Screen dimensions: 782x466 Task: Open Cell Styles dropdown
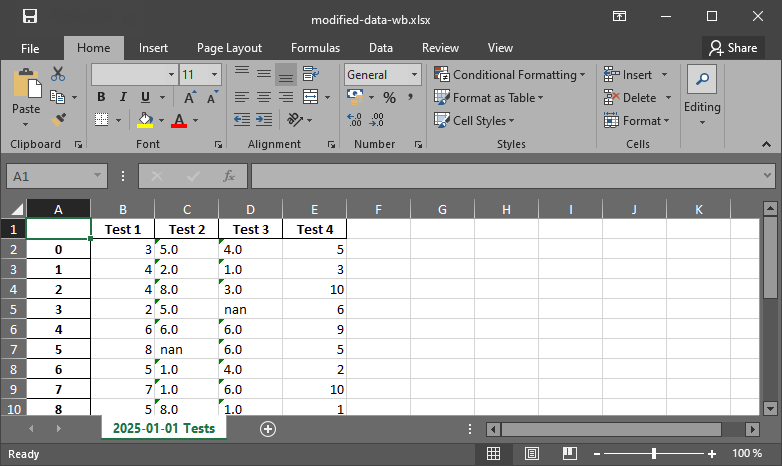click(x=474, y=121)
